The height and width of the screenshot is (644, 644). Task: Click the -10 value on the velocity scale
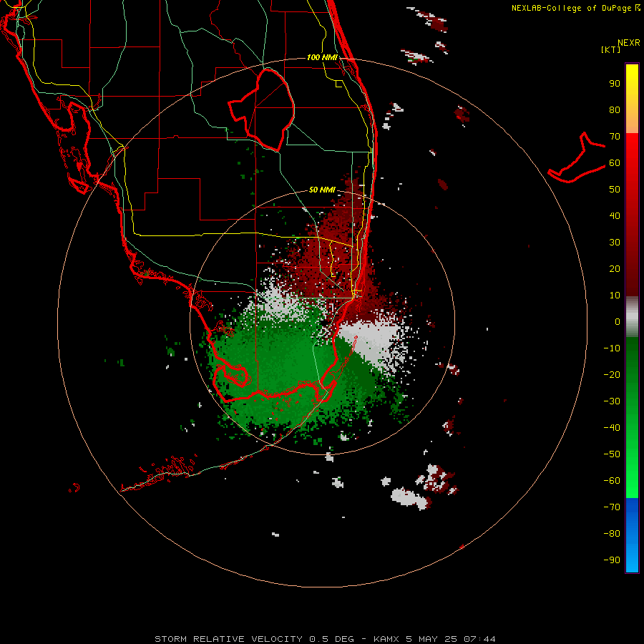[612, 348]
